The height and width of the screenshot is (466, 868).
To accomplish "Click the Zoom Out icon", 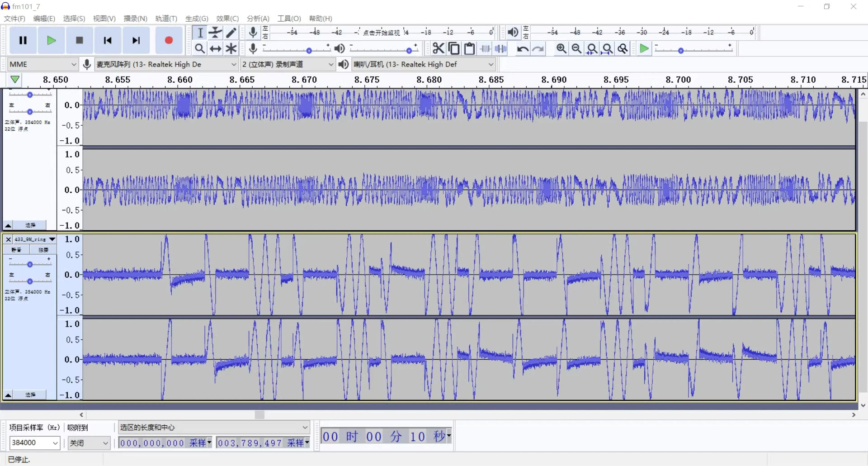I will tap(576, 48).
